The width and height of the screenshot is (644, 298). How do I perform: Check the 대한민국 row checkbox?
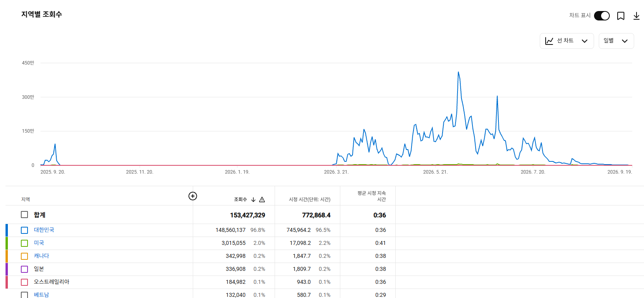click(24, 230)
